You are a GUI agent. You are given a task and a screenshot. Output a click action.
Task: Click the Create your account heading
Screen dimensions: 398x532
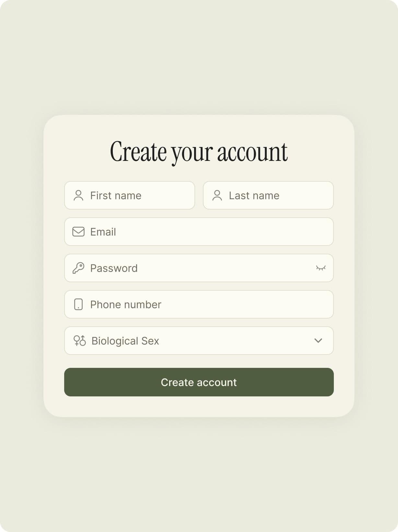tap(199, 151)
